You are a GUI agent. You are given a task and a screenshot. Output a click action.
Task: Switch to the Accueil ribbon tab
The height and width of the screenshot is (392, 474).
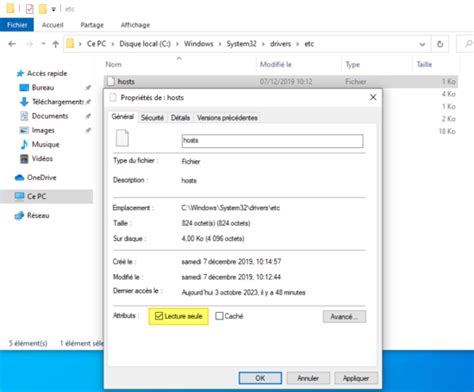click(x=53, y=25)
